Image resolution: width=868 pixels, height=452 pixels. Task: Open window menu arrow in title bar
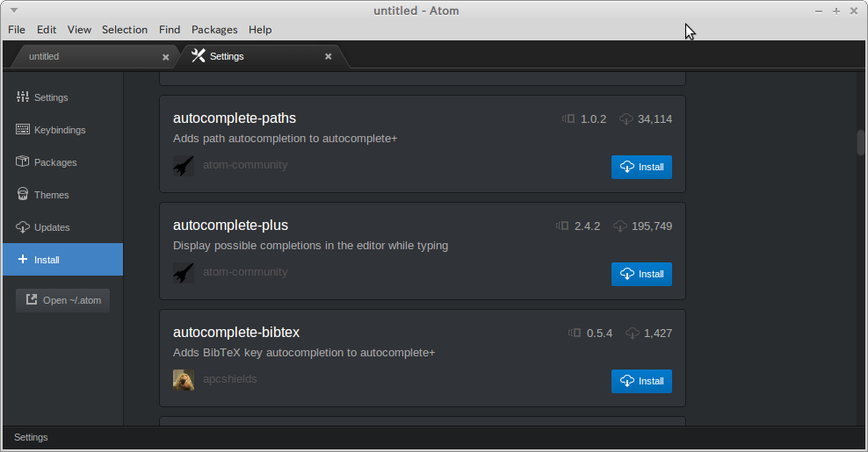pyautogui.click(x=14, y=11)
